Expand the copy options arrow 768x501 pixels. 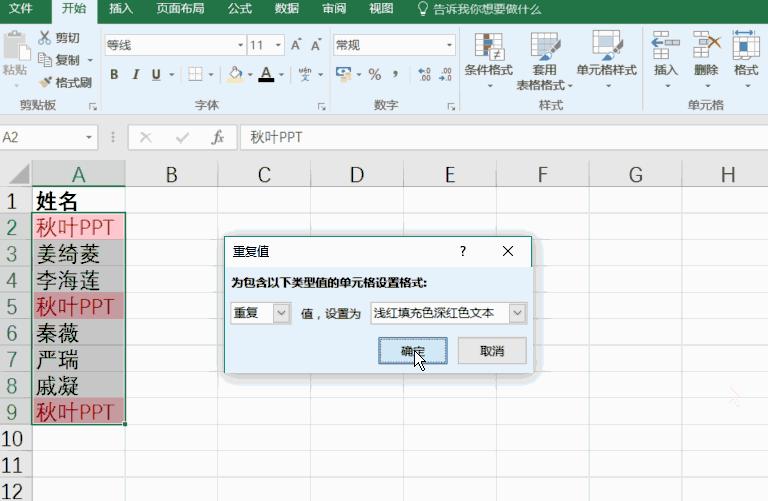90,60
